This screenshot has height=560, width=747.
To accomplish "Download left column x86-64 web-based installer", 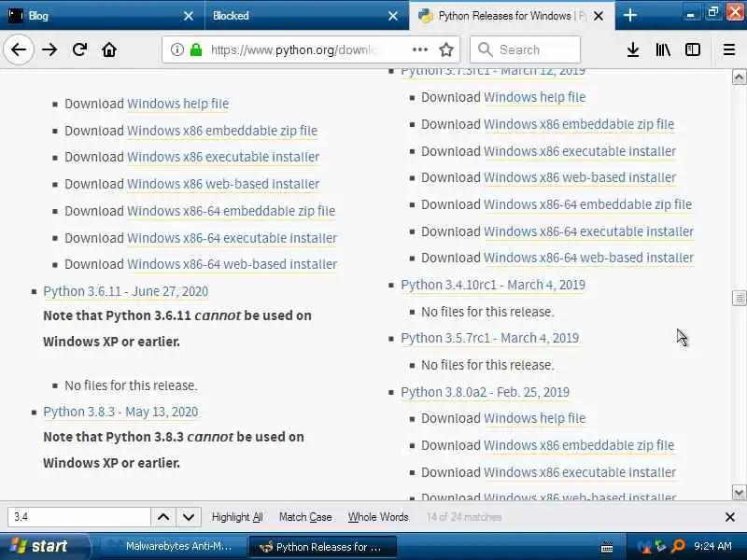I will 232,264.
